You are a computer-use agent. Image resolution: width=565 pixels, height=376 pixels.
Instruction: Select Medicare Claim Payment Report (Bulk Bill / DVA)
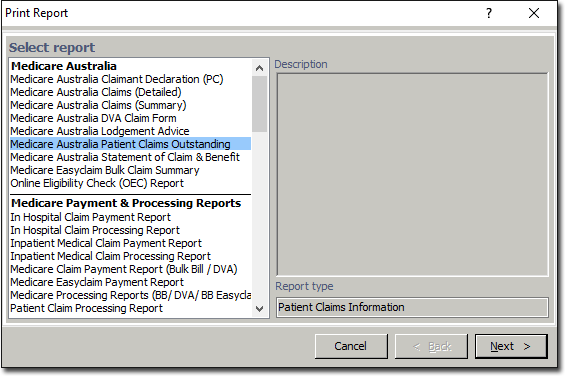pos(130,269)
